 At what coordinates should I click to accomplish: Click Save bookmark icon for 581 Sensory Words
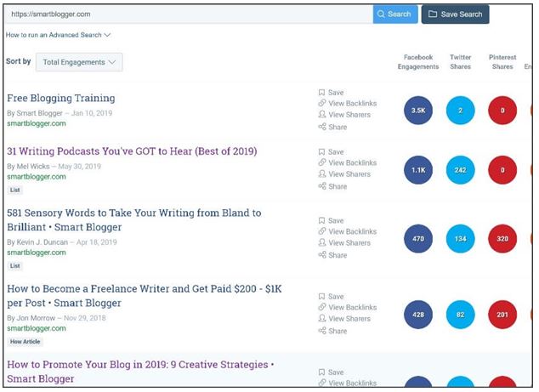321,220
